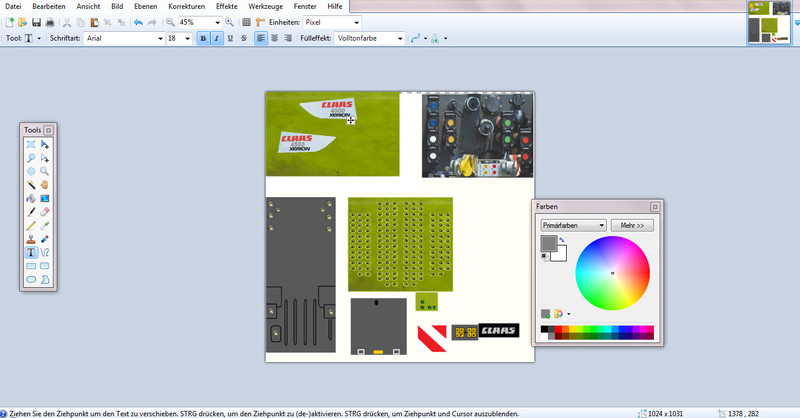Select the Rounded Rectangle shape tool
Viewport: 800px width, 418px height.
coord(45,266)
